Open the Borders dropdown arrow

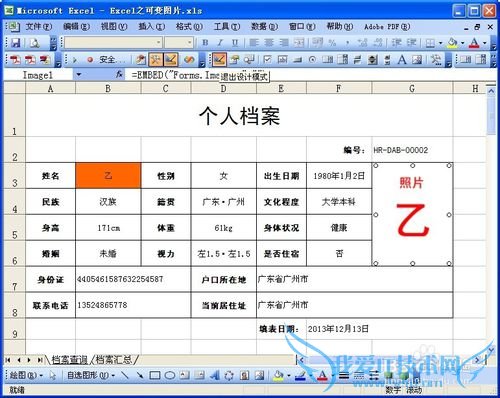click(441, 43)
